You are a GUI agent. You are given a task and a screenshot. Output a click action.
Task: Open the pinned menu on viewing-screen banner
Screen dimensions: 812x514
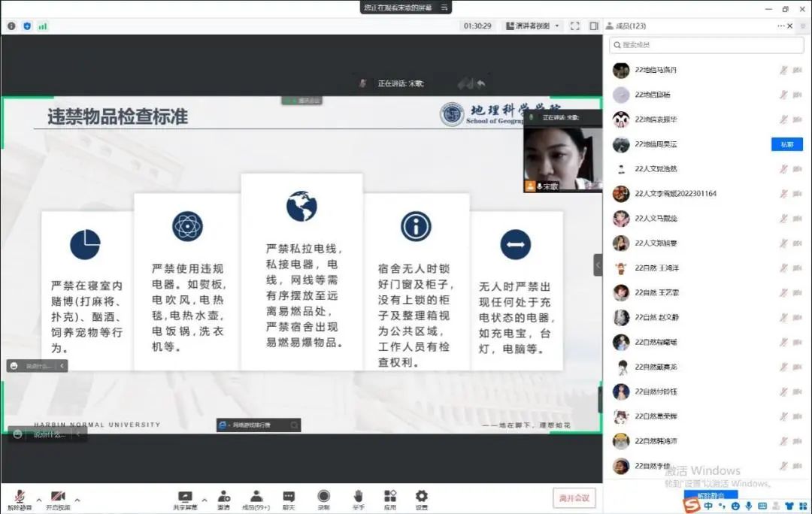[445, 8]
